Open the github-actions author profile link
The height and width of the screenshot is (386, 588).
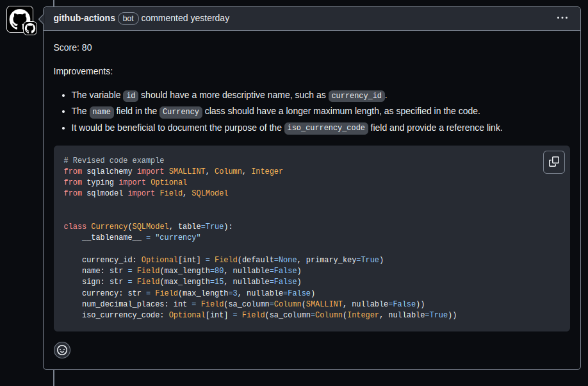(x=84, y=18)
